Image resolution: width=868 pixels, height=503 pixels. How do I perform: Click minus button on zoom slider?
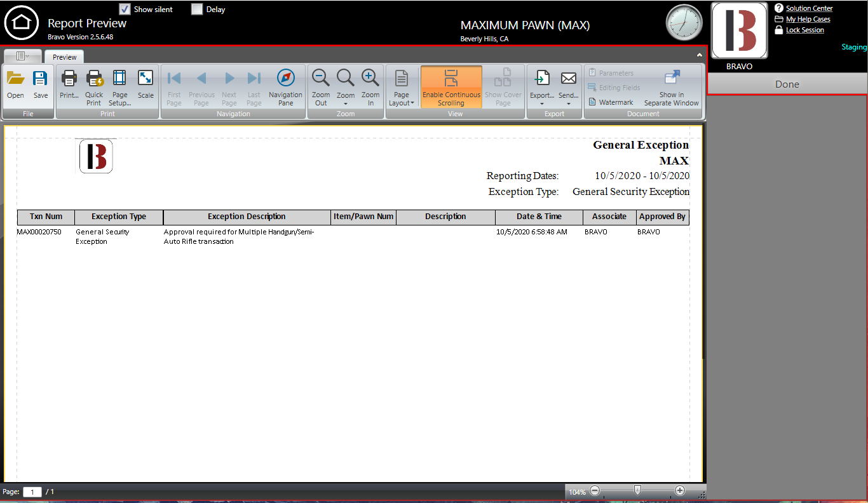click(595, 490)
